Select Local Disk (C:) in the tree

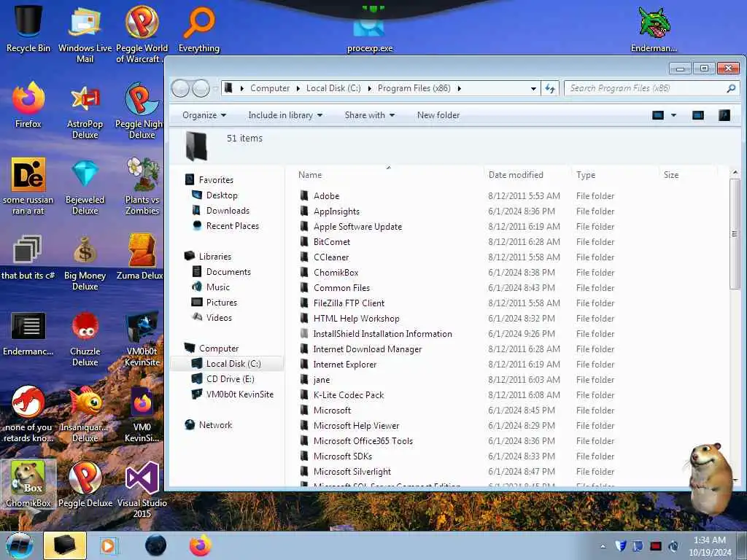click(233, 364)
